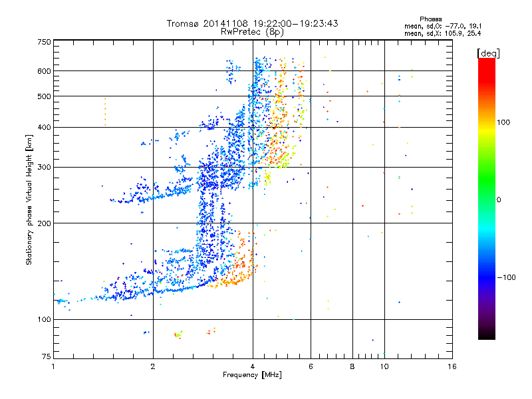
Task: Click the 'Stationary phase Virtual Height [km]' axis label
Action: pyautogui.click(x=29, y=199)
